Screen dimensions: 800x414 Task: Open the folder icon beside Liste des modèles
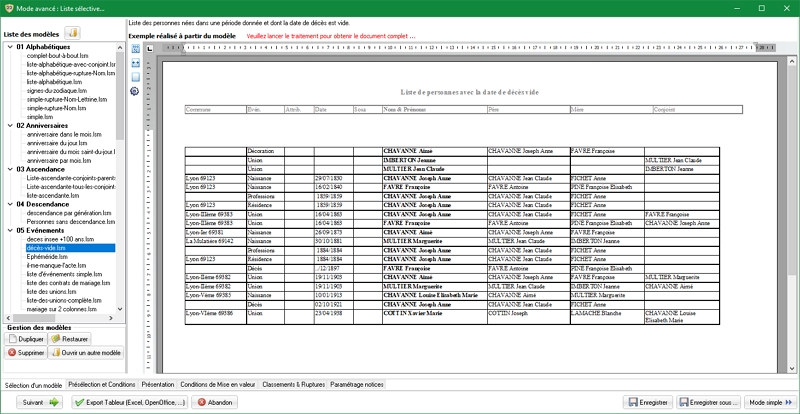(72, 34)
